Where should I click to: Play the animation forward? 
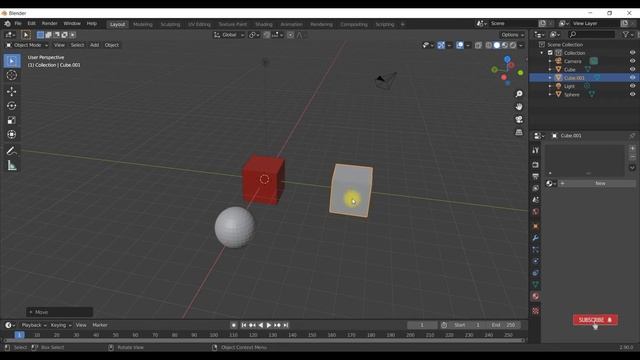pos(269,325)
